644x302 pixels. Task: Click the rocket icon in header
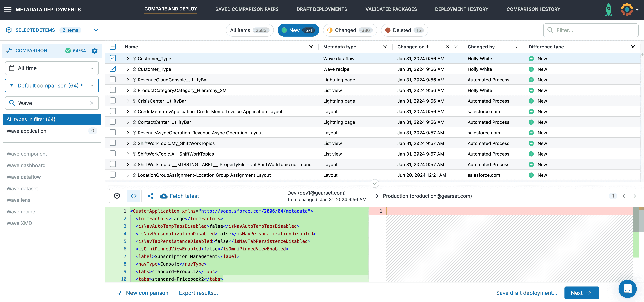tap(609, 9)
